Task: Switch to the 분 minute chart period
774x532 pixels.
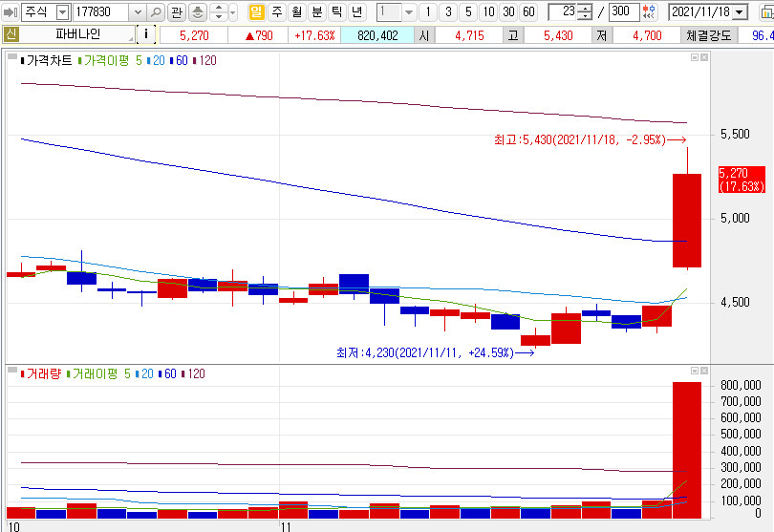Action: pos(317,11)
